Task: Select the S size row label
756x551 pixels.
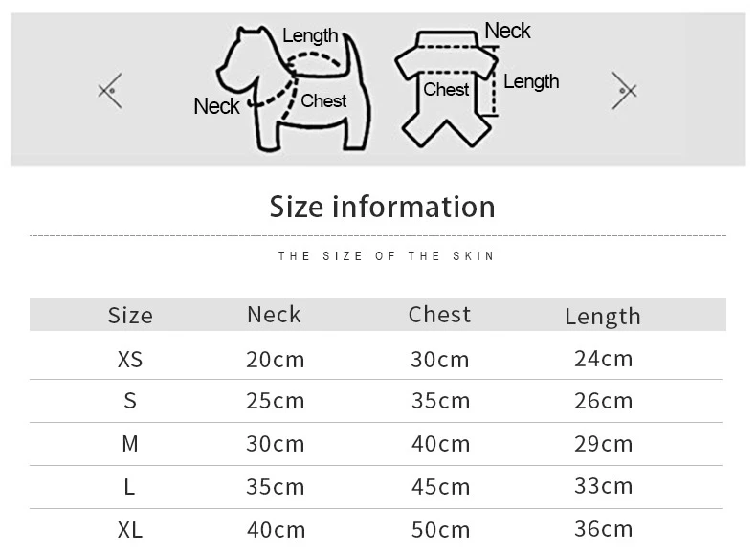Action: coord(130,401)
